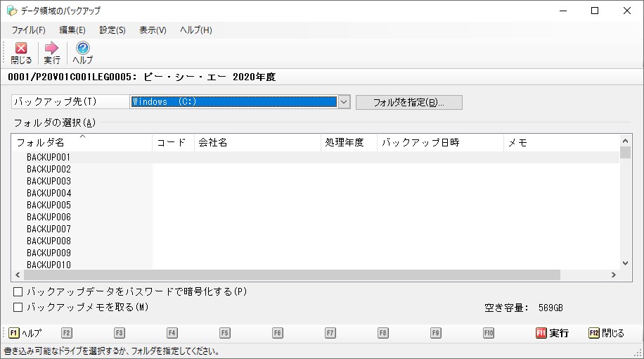Open help with the ヘルプ question-mark icon
This screenshot has width=644, height=359.
coord(82,49)
